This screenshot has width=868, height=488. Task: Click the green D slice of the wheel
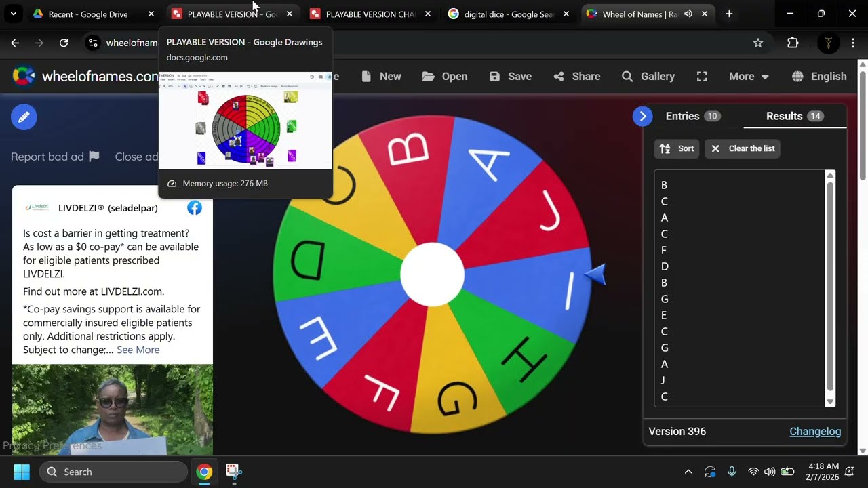325,261
